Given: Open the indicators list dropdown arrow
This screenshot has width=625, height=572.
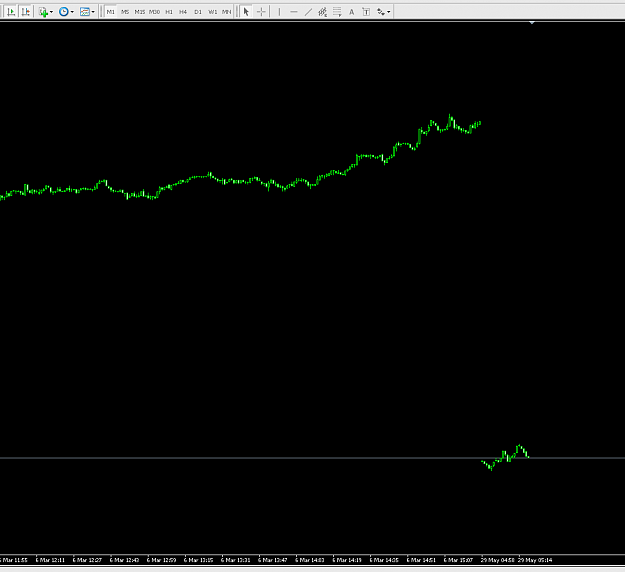Looking at the screenshot, I should click(51, 12).
